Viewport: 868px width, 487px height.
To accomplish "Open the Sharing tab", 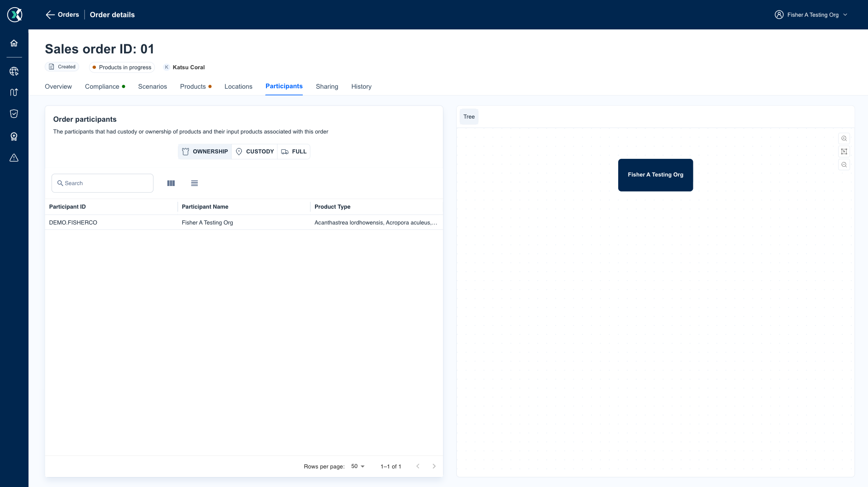I will click(x=327, y=86).
